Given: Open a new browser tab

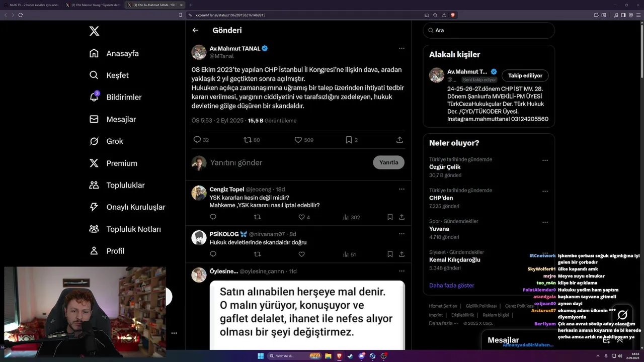Looking at the screenshot, I should coord(190,5).
